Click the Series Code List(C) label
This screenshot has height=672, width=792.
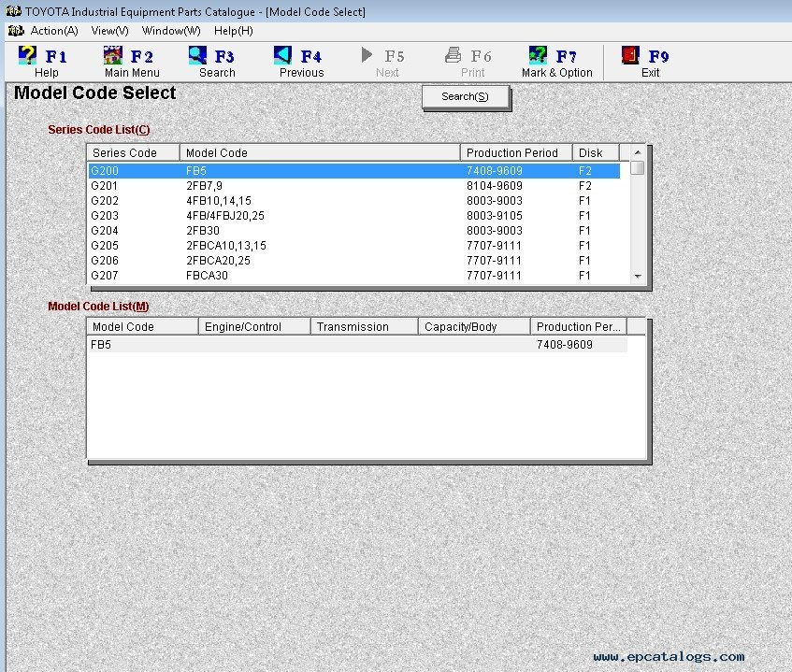(x=99, y=129)
